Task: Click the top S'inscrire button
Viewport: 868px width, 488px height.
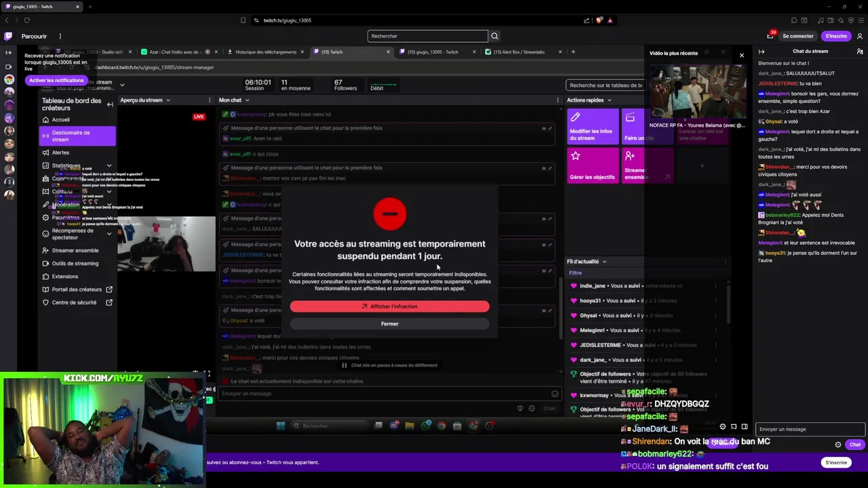Action: 836,36
